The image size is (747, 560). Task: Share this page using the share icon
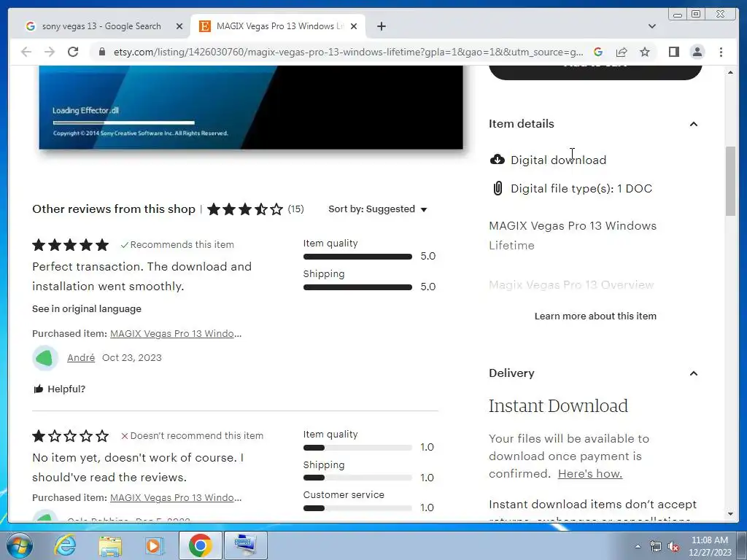point(622,52)
